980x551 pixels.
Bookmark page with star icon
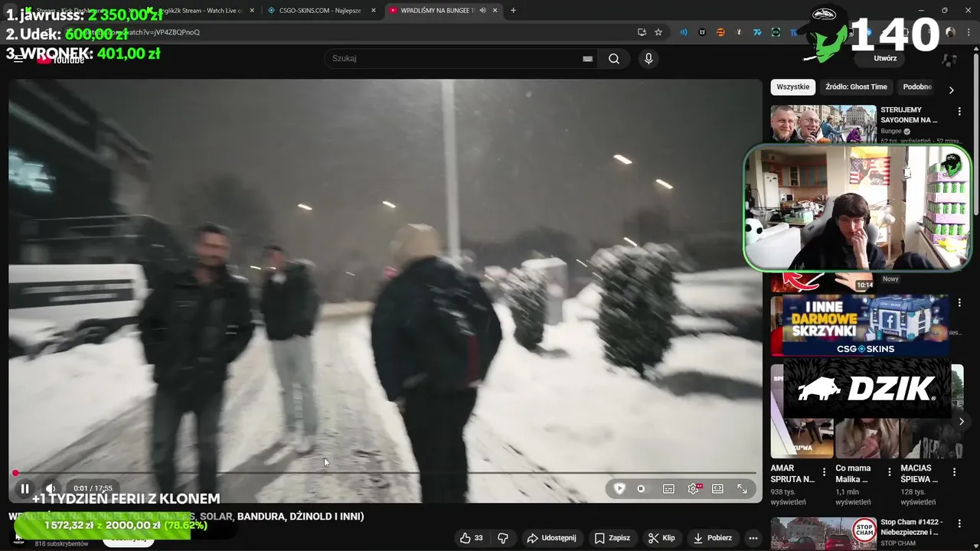tap(658, 32)
